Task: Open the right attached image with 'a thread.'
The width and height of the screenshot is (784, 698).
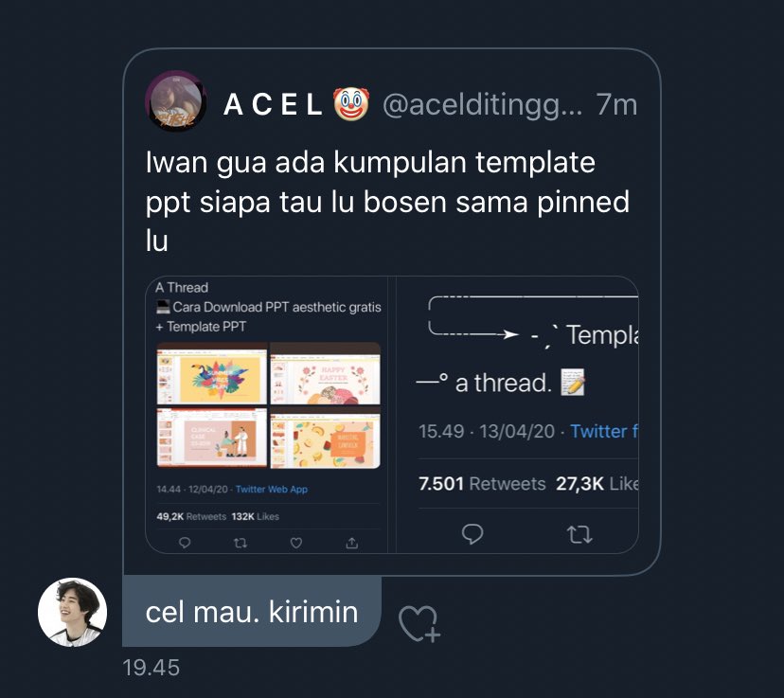Action: pyautogui.click(x=518, y=415)
